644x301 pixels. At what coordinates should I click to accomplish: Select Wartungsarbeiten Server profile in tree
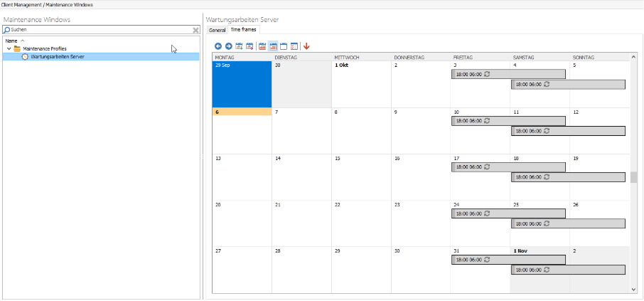[57, 56]
